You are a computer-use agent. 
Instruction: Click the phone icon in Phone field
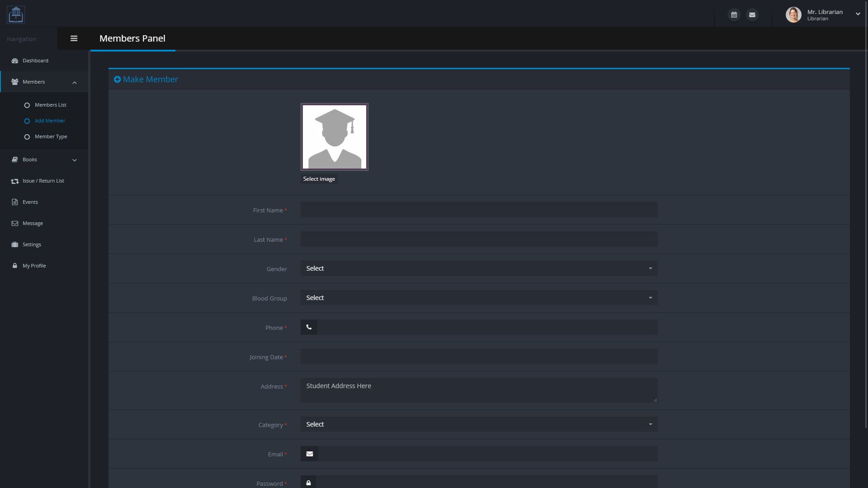tap(309, 327)
